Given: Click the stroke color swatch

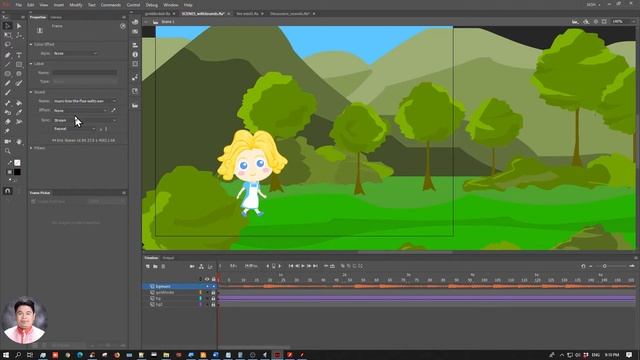Looking at the screenshot, I should click(17, 162).
